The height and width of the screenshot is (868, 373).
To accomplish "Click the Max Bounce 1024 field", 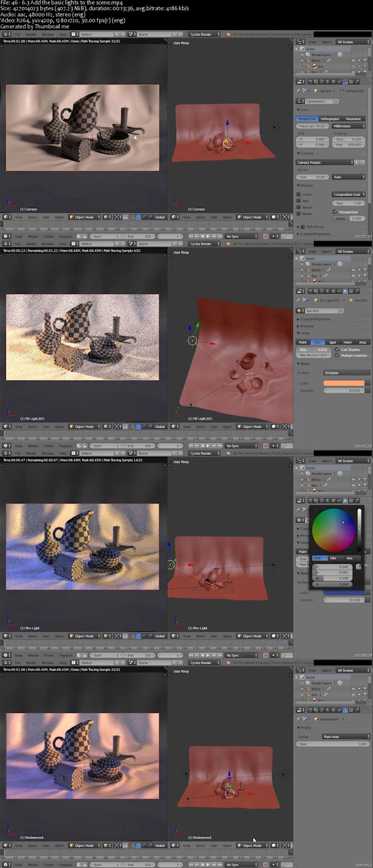I will point(314,355).
